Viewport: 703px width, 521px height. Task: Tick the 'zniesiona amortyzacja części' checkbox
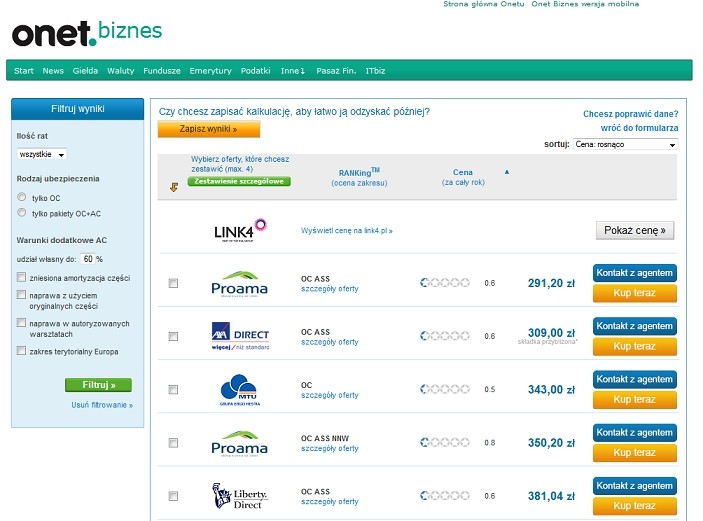[x=22, y=277]
